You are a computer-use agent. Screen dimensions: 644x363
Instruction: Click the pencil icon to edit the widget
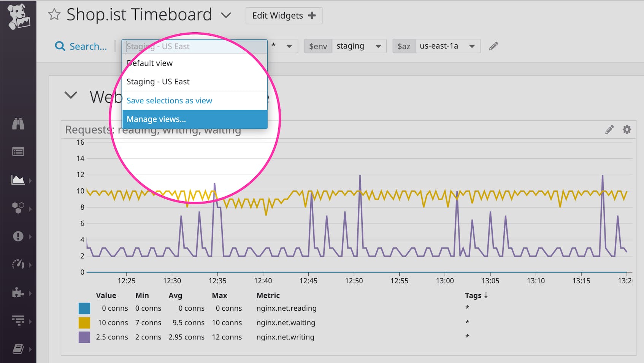[x=609, y=129]
